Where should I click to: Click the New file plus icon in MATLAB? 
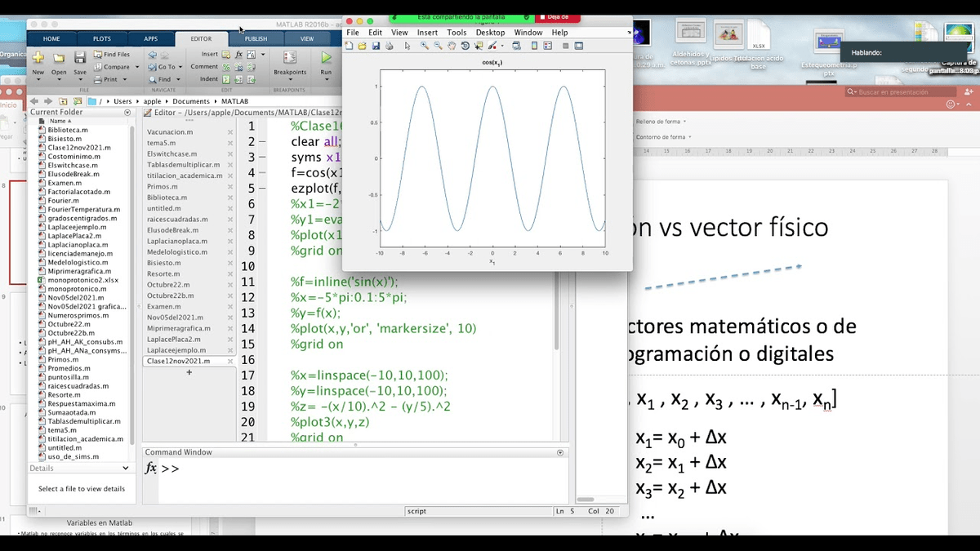38,58
